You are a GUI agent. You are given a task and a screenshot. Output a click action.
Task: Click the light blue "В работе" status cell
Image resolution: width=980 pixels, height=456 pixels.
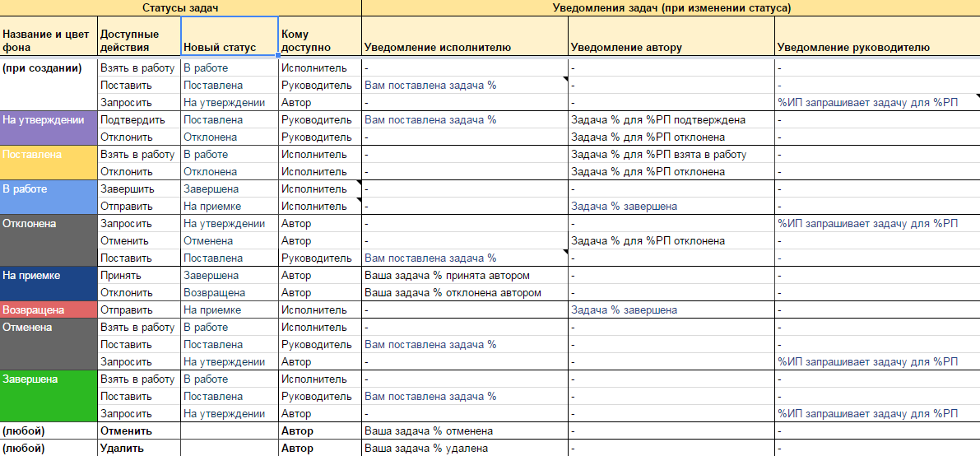pyautogui.click(x=49, y=197)
